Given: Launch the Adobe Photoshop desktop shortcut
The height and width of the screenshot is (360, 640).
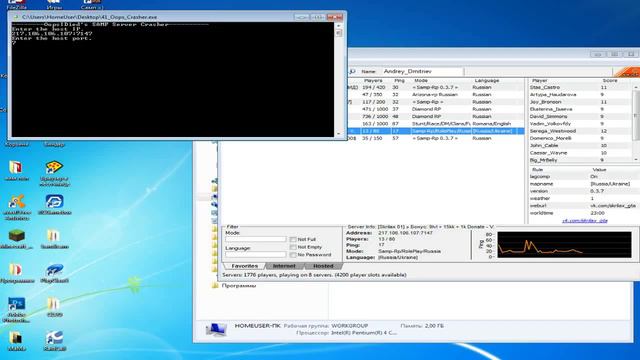Looking at the screenshot, I should [x=16, y=304].
